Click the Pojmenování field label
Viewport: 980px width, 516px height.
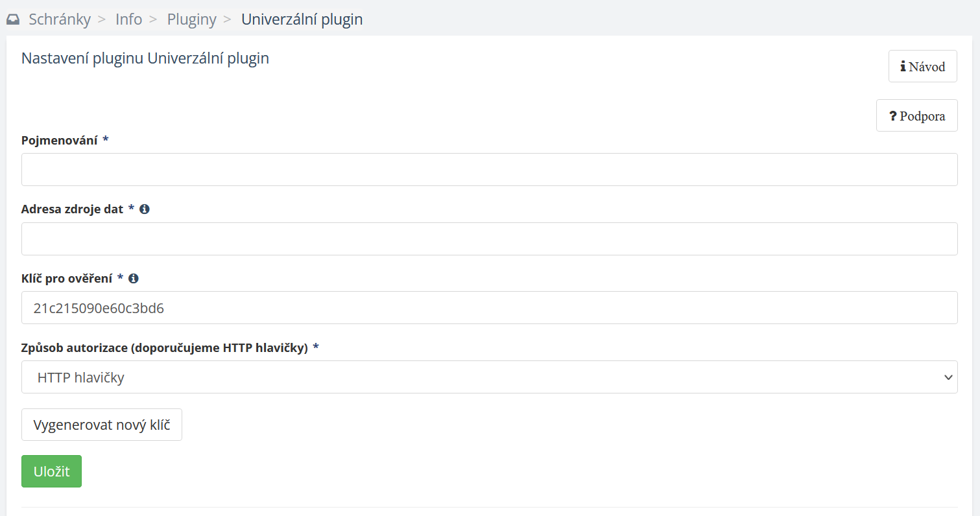pyautogui.click(x=60, y=140)
